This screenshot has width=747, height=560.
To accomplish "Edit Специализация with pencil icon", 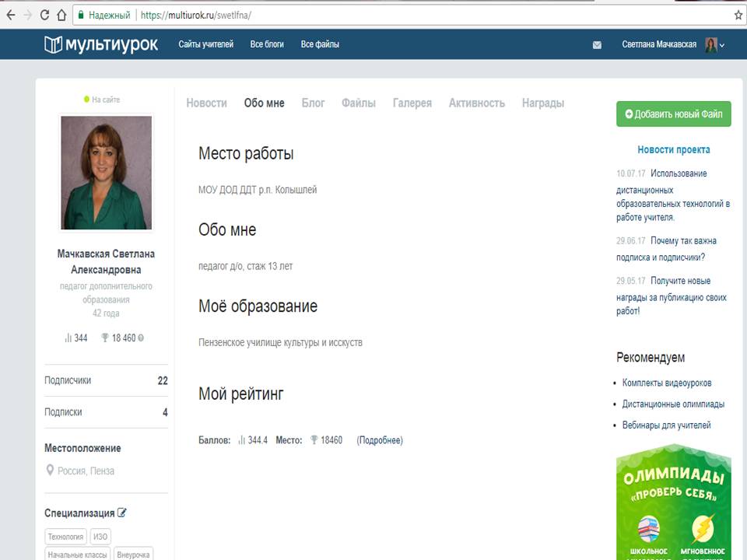I will (122, 513).
